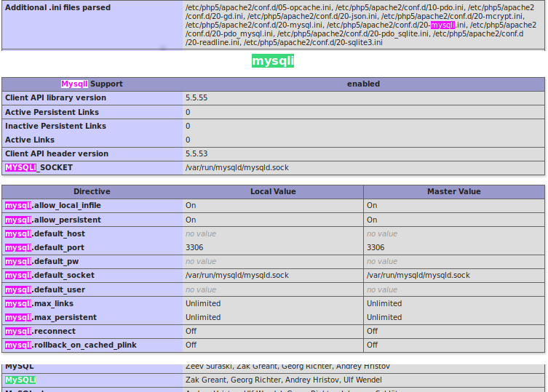Screen dimensions: 548x392
Task: Click default_host local 'no value'
Action: pos(201,233)
